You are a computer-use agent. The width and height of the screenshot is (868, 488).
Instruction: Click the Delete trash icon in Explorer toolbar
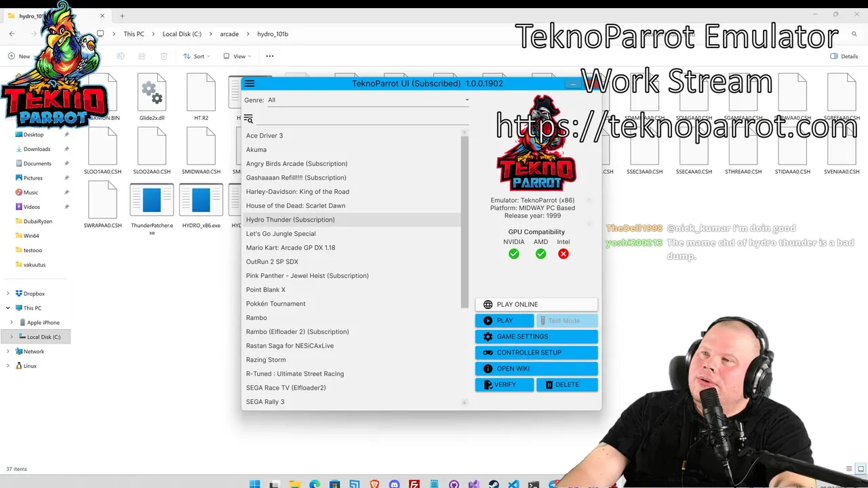click(163, 56)
